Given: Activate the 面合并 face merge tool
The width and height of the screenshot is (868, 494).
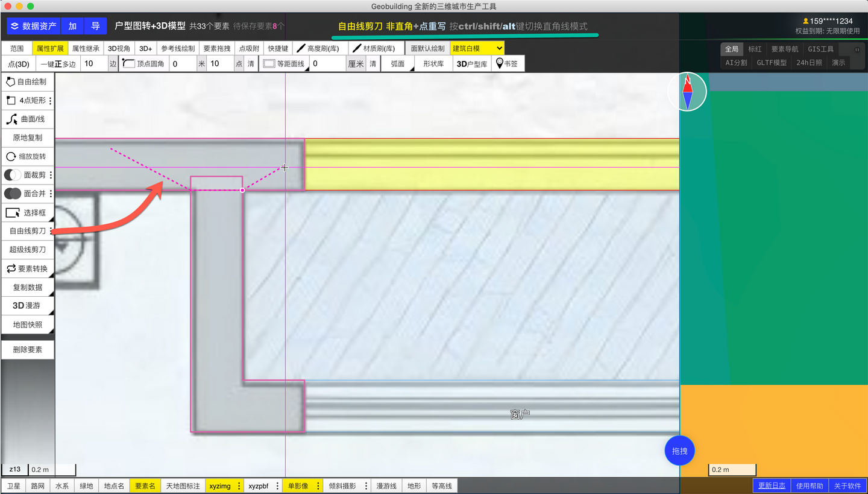Looking at the screenshot, I should click(24, 194).
